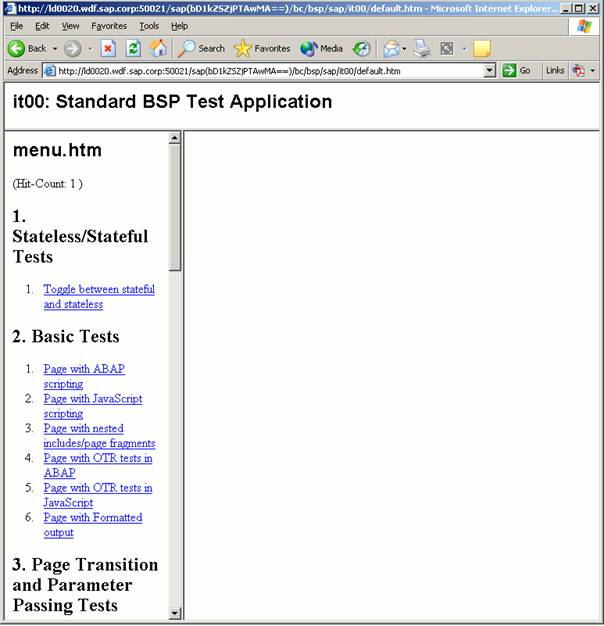
Task: Click the Print icon in toolbar
Action: pos(422,48)
